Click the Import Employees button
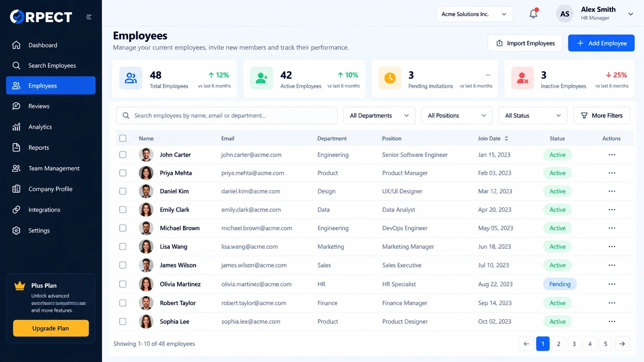 pos(525,43)
